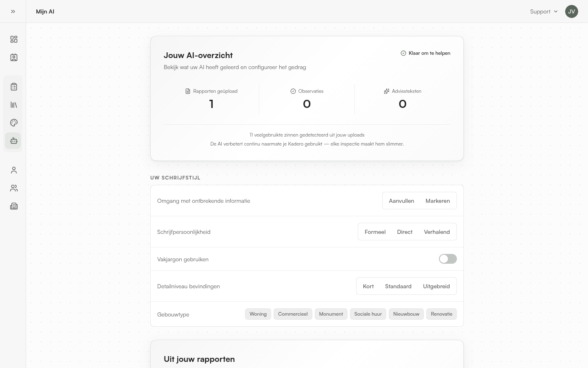Open the library books icon

click(x=14, y=105)
